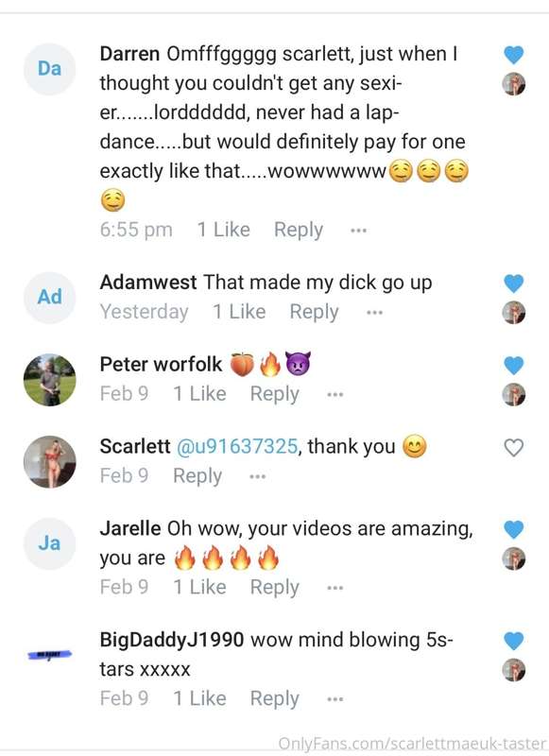Open more options on BigDaddyJ1990's comment
Screen dimensions: 549x756
click(335, 698)
